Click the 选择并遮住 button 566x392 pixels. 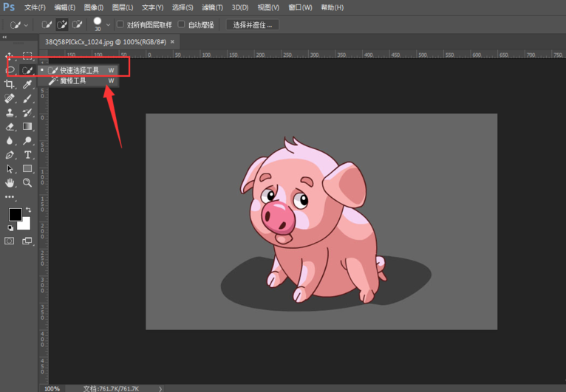pyautogui.click(x=252, y=24)
